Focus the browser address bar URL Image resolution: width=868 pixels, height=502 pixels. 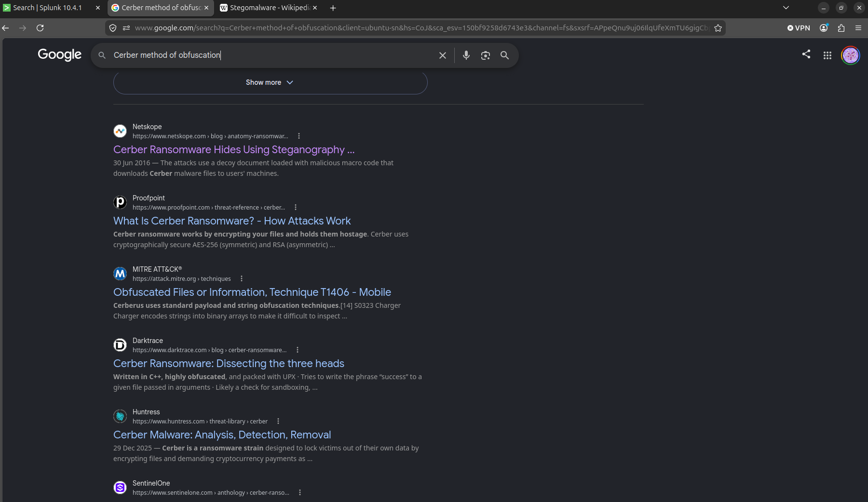coord(421,28)
